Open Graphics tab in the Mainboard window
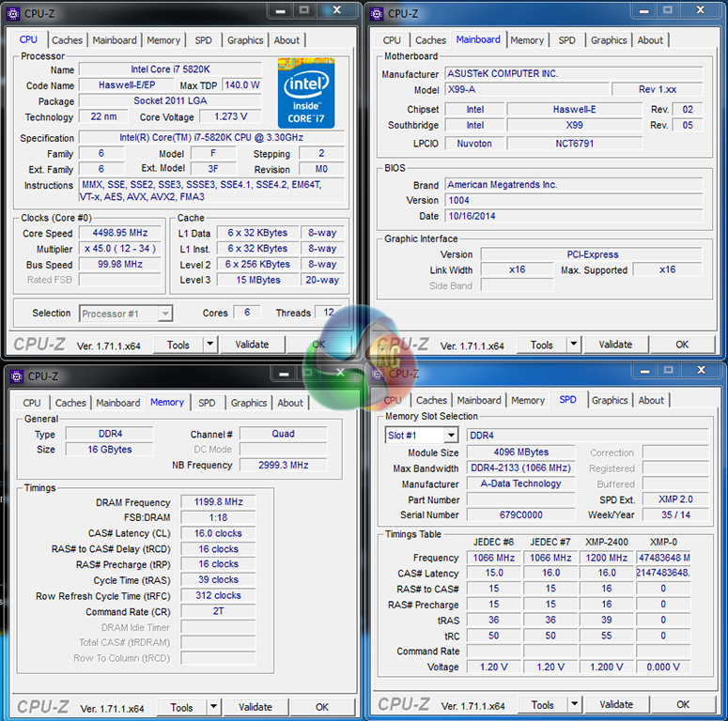Screen dimensions: 728x721 click(609, 40)
